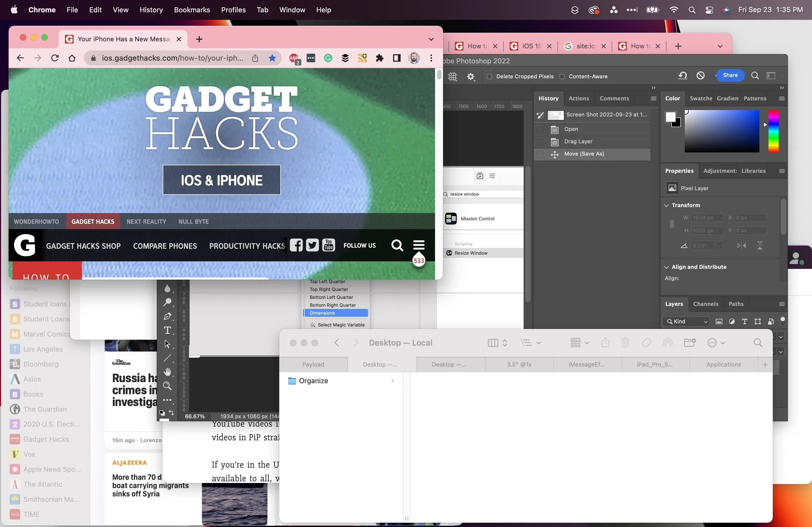Open the Edit Toolbar three-dots icon
Image resolution: width=812 pixels, height=527 pixels.
(x=167, y=400)
